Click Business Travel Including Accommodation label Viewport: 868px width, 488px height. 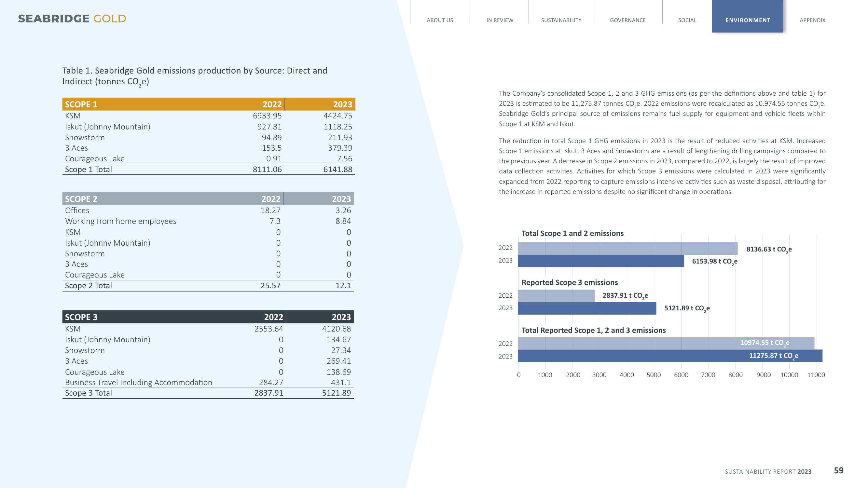(x=139, y=383)
